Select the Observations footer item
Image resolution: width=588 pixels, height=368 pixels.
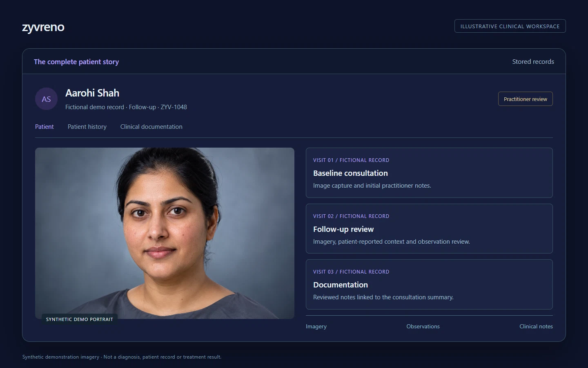click(423, 326)
